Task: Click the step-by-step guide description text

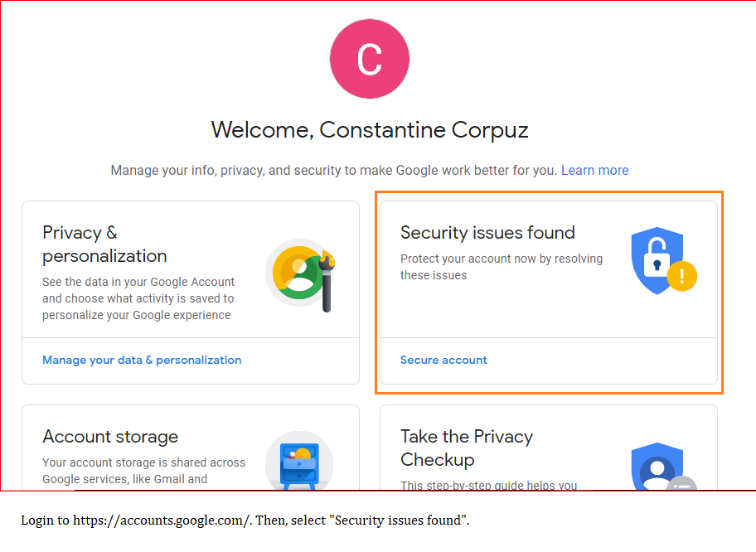Action: click(488, 485)
